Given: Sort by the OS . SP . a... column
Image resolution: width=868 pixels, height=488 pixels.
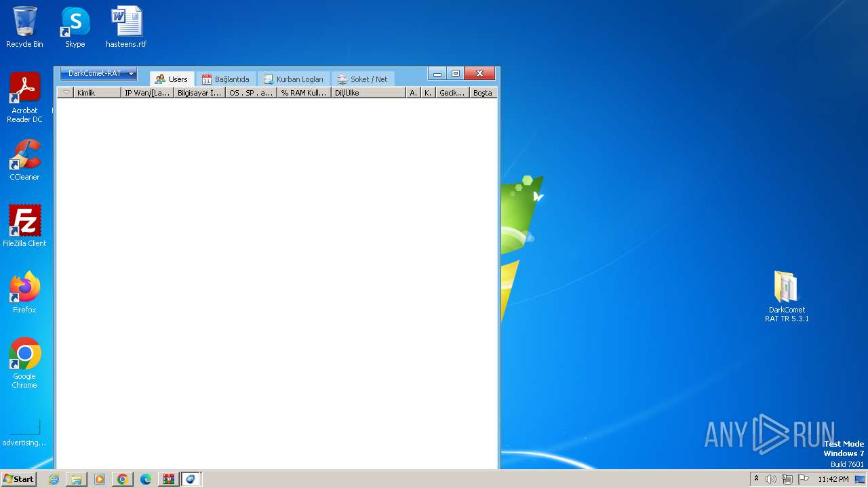Looking at the screenshot, I should point(251,93).
